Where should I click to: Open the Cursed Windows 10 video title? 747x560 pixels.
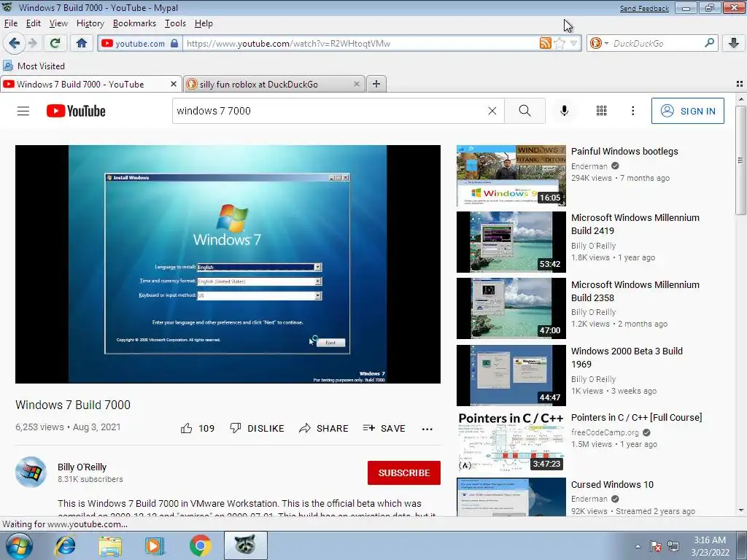coord(612,484)
